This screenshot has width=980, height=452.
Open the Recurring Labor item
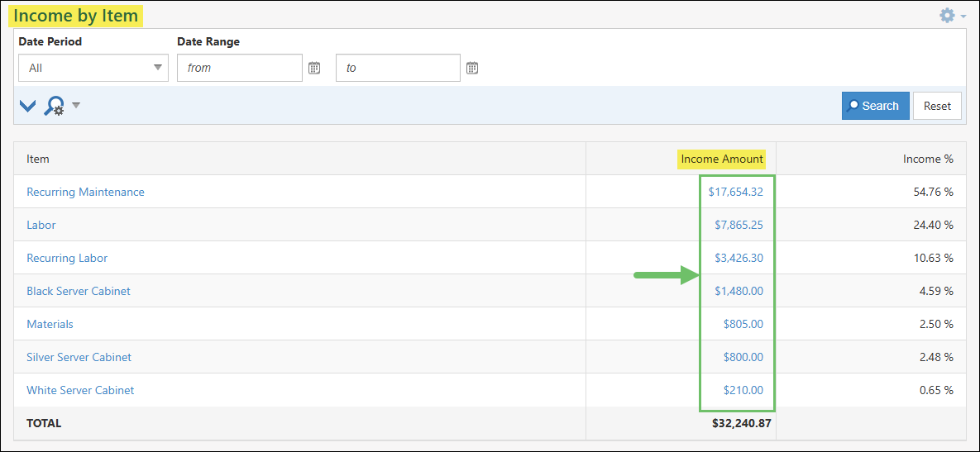click(67, 258)
